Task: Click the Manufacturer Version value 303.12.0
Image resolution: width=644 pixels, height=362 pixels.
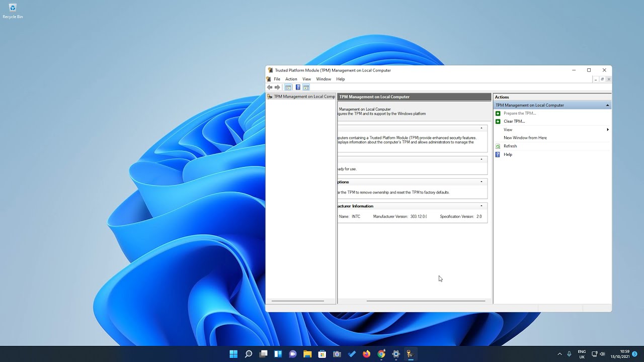Action: tap(419, 217)
